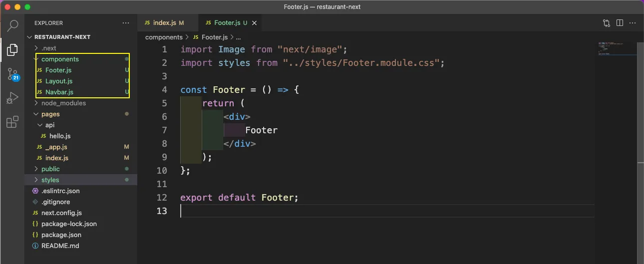Open the Explorer view icon
This screenshot has height=264, width=644.
point(12,50)
